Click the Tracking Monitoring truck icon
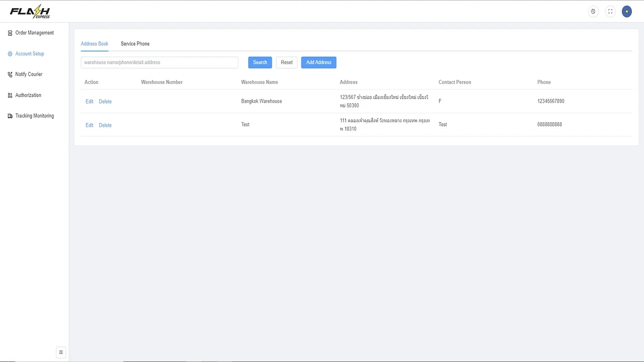Image resolution: width=644 pixels, height=362 pixels. (10, 116)
